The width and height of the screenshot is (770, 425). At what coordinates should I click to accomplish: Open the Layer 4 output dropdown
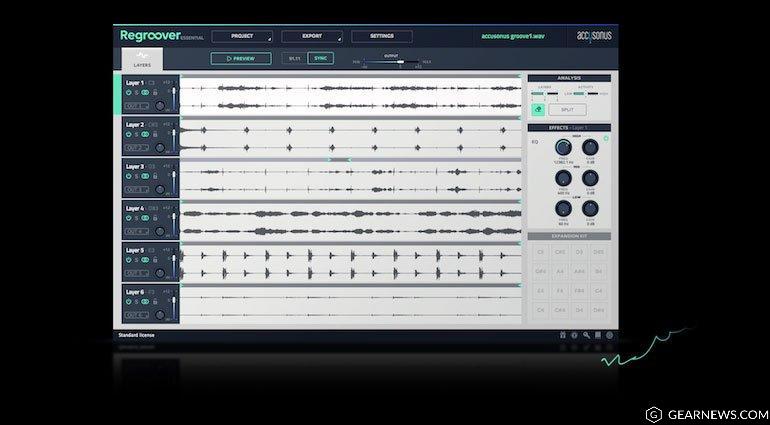coord(137,231)
